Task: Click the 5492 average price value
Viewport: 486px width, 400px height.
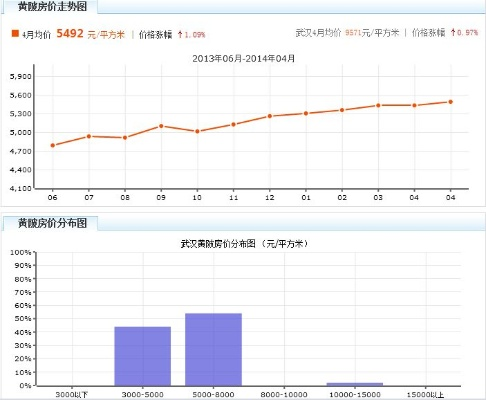Action: (x=70, y=33)
